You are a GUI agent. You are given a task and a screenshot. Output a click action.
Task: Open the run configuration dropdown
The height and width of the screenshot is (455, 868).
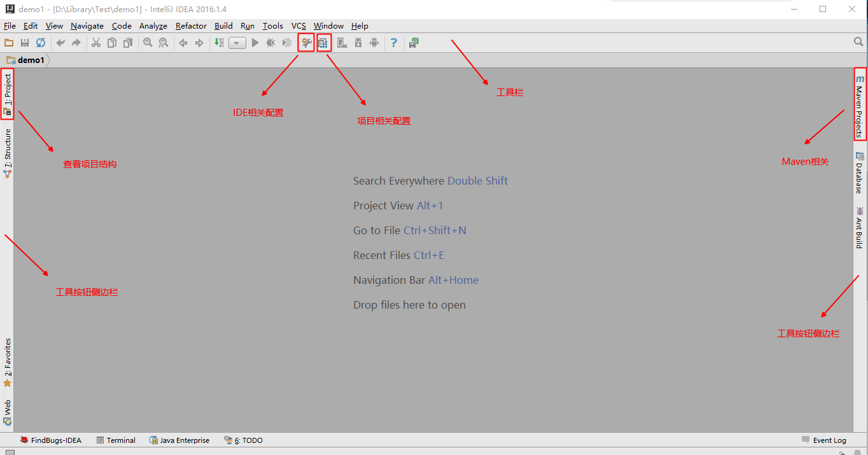[x=237, y=43]
